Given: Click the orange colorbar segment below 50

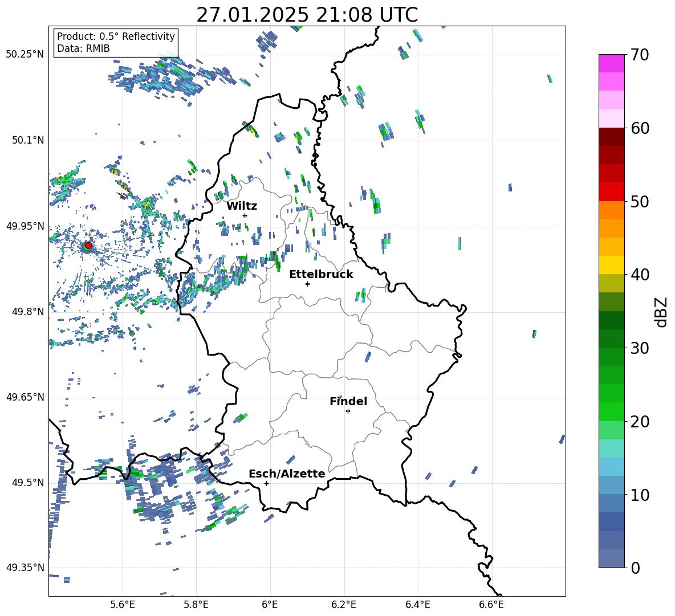Looking at the screenshot, I should [x=611, y=210].
